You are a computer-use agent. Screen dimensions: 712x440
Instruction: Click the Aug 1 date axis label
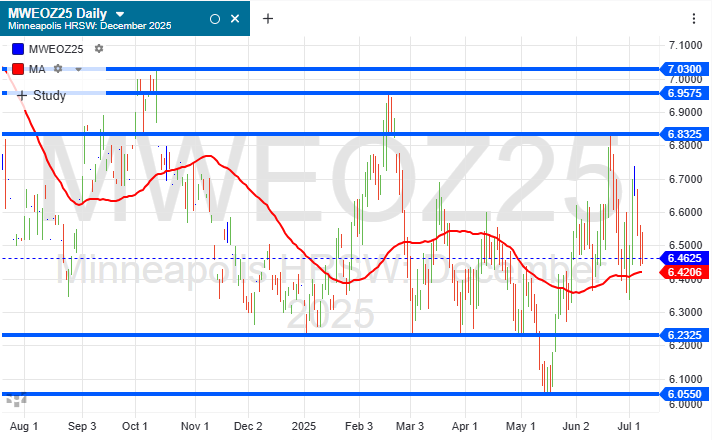24,426
